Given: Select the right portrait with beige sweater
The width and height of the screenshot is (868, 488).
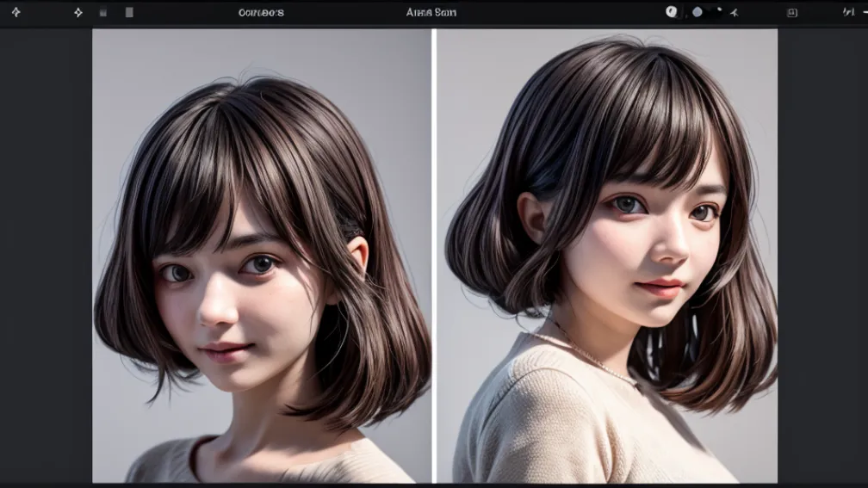Looking at the screenshot, I should (x=607, y=256).
